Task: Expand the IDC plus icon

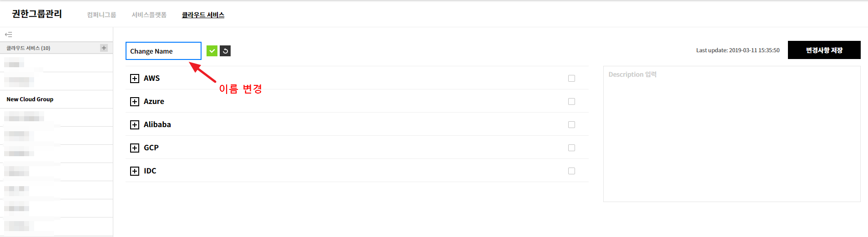Action: coord(134,171)
